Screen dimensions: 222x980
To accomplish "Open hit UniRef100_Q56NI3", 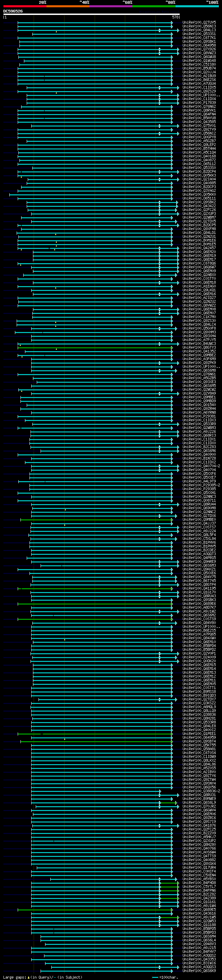I will click(x=199, y=26).
